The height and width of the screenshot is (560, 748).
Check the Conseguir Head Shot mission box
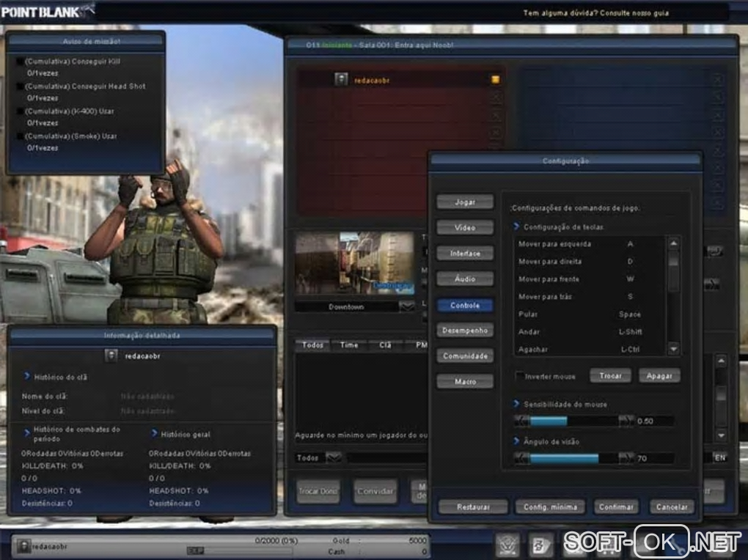[20, 86]
